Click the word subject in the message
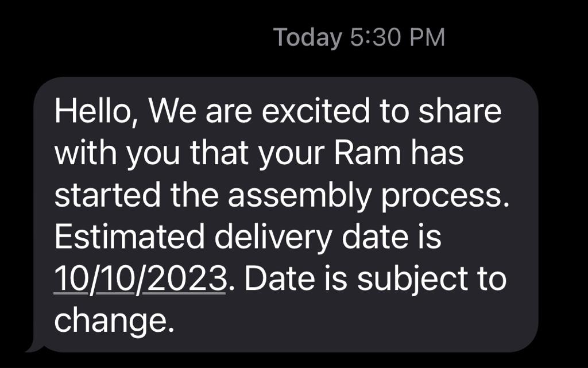 coord(413,280)
